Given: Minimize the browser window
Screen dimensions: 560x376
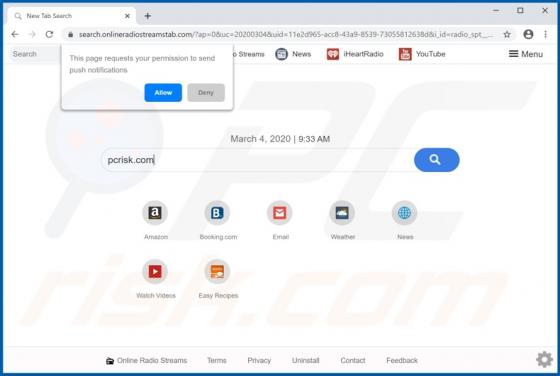Looking at the screenshot, I should [496, 10].
